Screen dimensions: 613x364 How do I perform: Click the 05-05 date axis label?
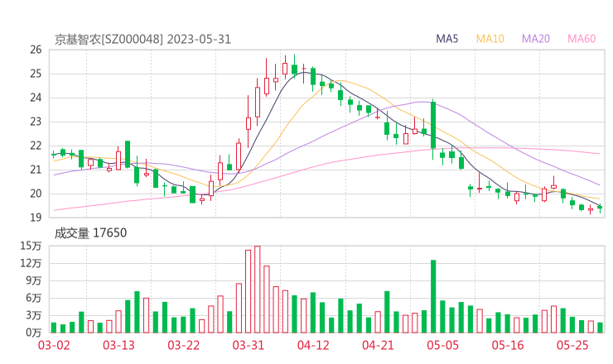(x=442, y=345)
